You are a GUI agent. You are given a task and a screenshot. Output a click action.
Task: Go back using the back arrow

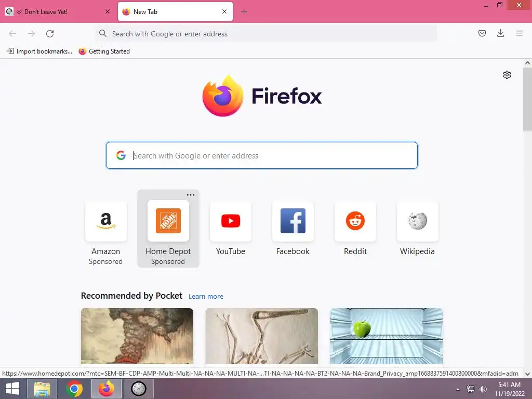click(x=12, y=34)
